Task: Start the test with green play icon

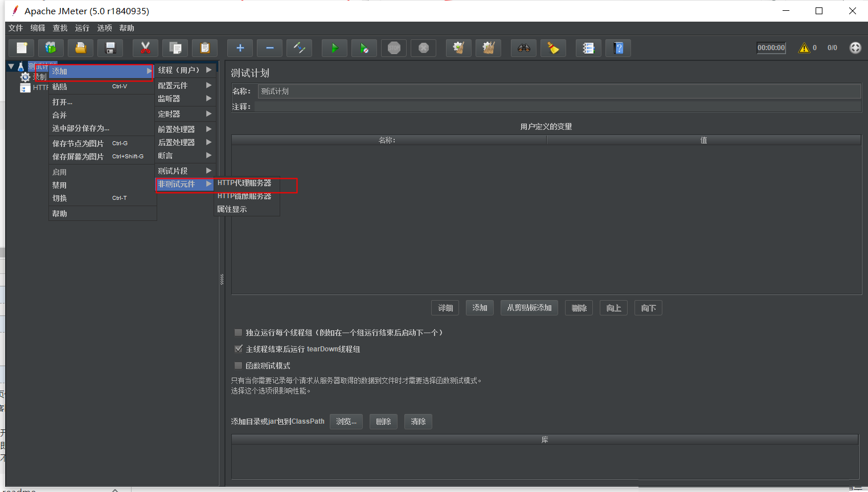Action: [334, 48]
